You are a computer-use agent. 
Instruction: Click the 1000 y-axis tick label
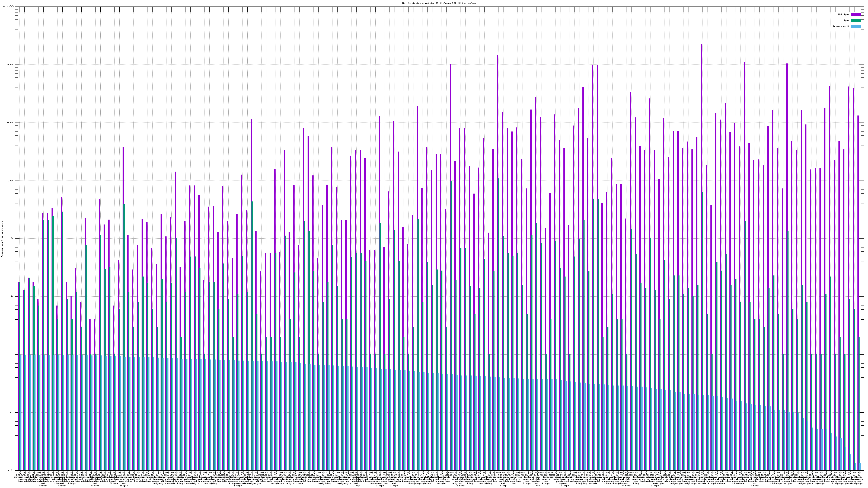tap(11, 181)
